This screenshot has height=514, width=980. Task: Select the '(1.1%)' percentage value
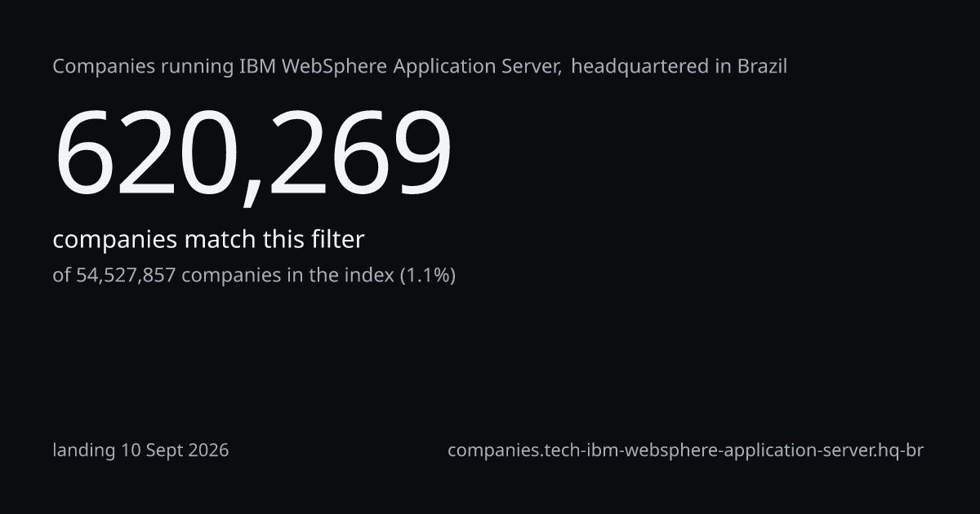(427, 276)
